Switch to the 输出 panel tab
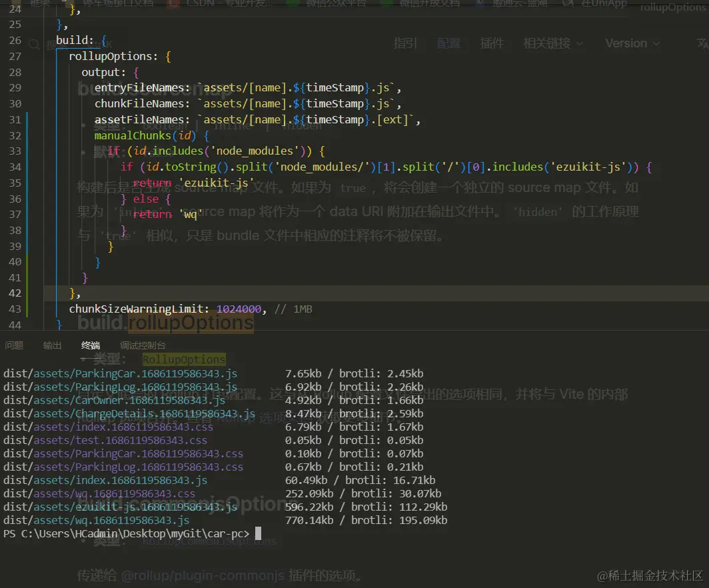Screen dimensions: 709x588 [x=52, y=345]
